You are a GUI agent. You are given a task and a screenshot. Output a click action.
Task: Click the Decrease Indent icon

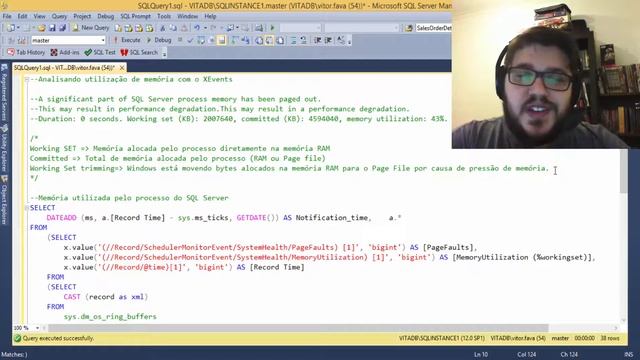click(318, 40)
